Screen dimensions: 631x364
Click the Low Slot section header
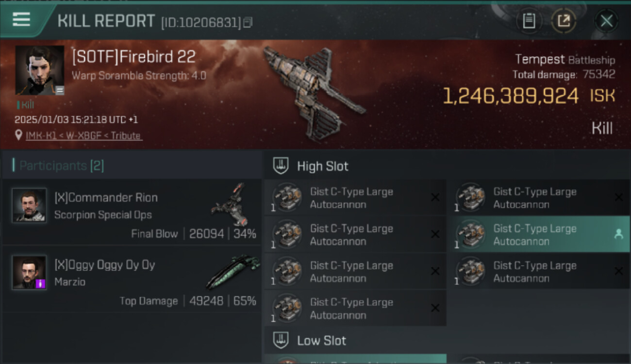(447, 340)
